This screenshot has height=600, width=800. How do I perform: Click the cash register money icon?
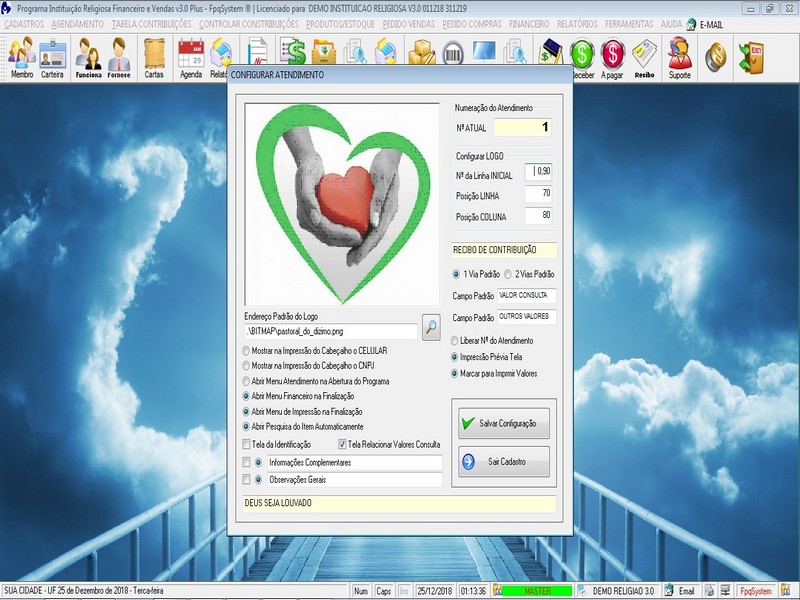coord(551,51)
